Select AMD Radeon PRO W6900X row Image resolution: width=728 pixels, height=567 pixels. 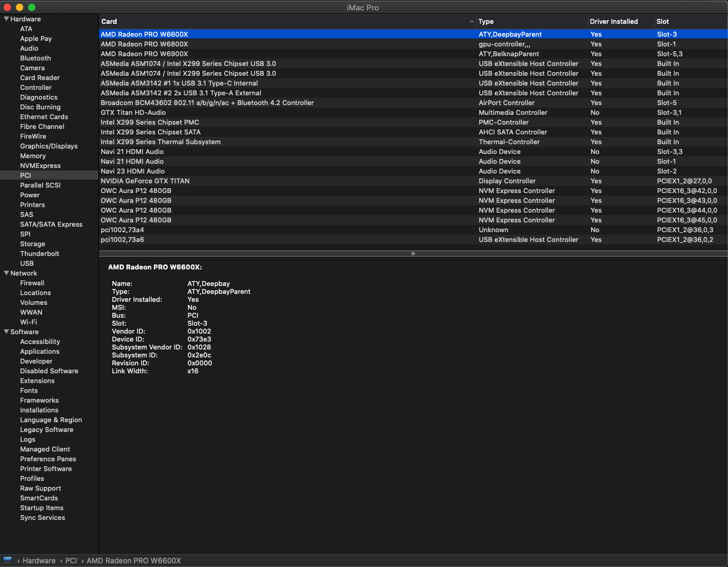pos(413,53)
